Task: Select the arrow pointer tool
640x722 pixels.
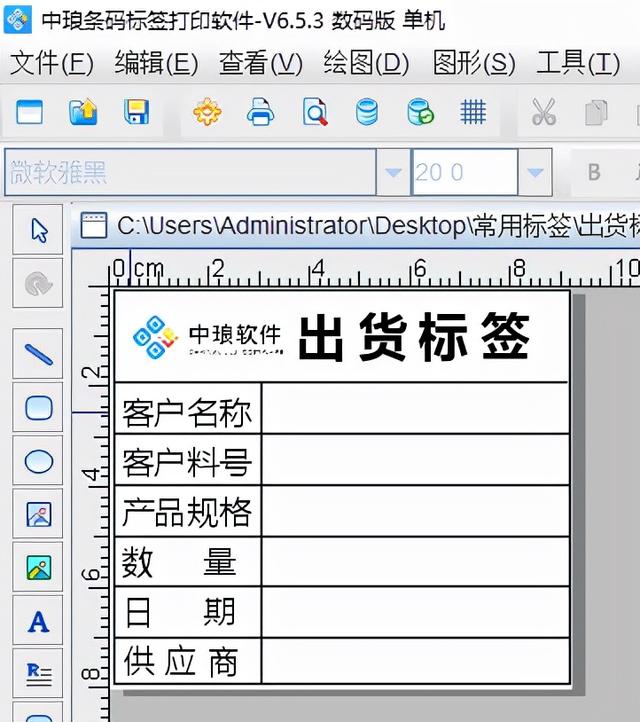Action: 38,230
